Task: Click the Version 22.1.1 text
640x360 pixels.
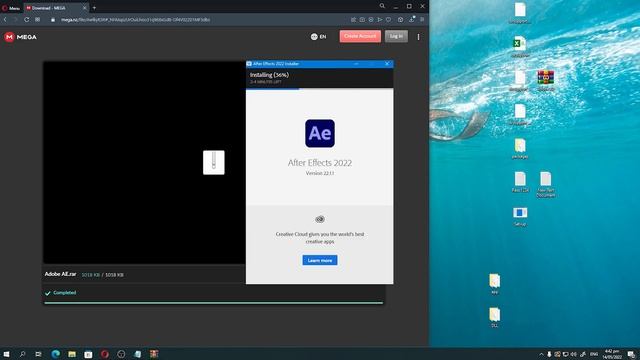Action: pyautogui.click(x=320, y=173)
